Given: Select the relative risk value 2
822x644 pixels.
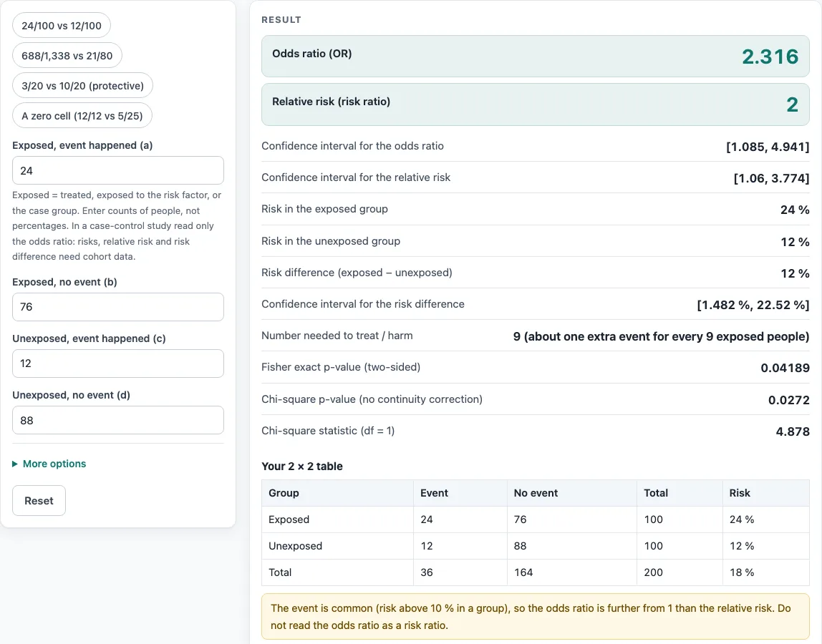Looking at the screenshot, I should 792,104.
